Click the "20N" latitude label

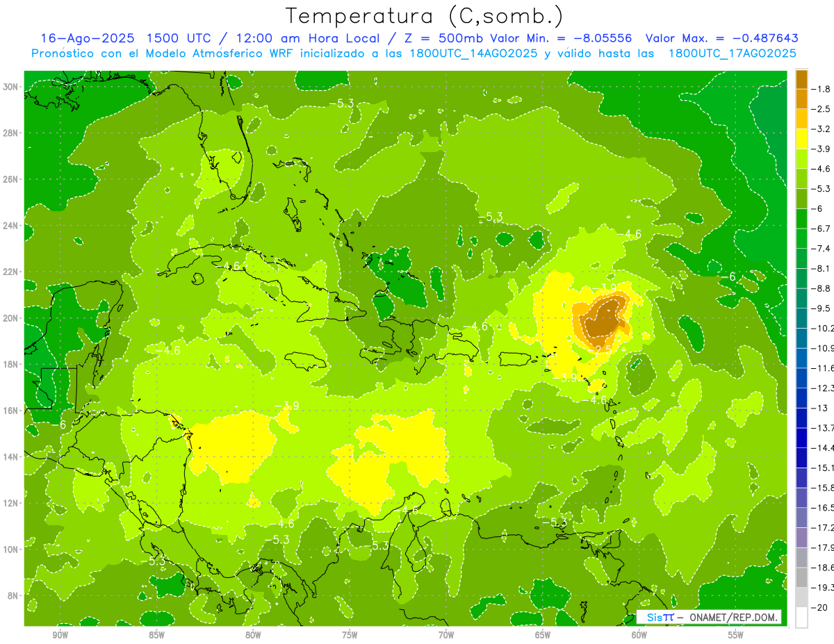point(12,318)
